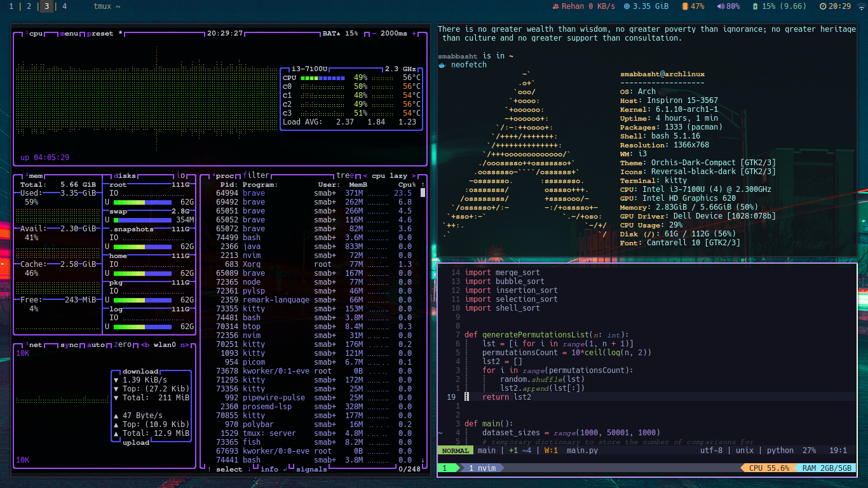Switch to workspace 1 in polybar
Screen dimensions: 868x488
[11, 6]
